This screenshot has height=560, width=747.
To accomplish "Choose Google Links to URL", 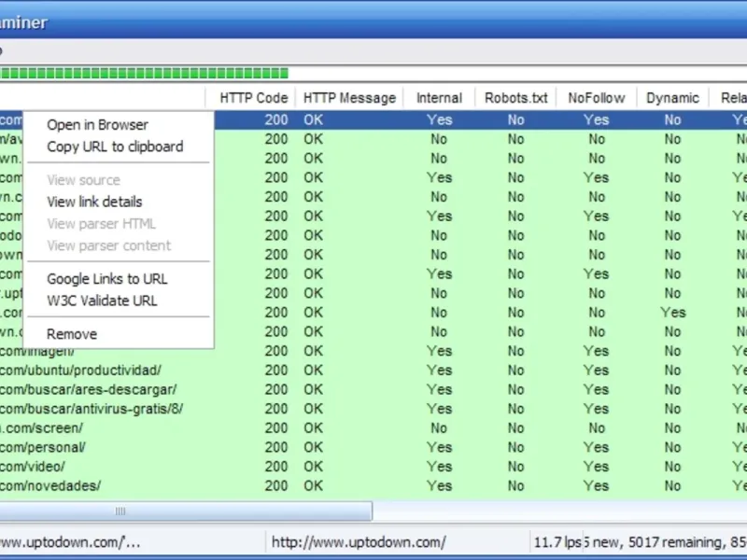I will click(107, 279).
